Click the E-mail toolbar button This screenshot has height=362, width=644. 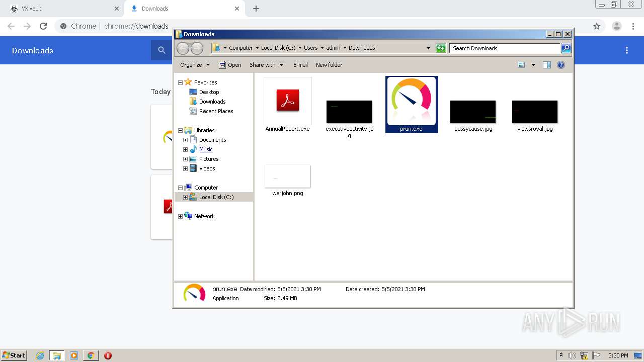(300, 65)
